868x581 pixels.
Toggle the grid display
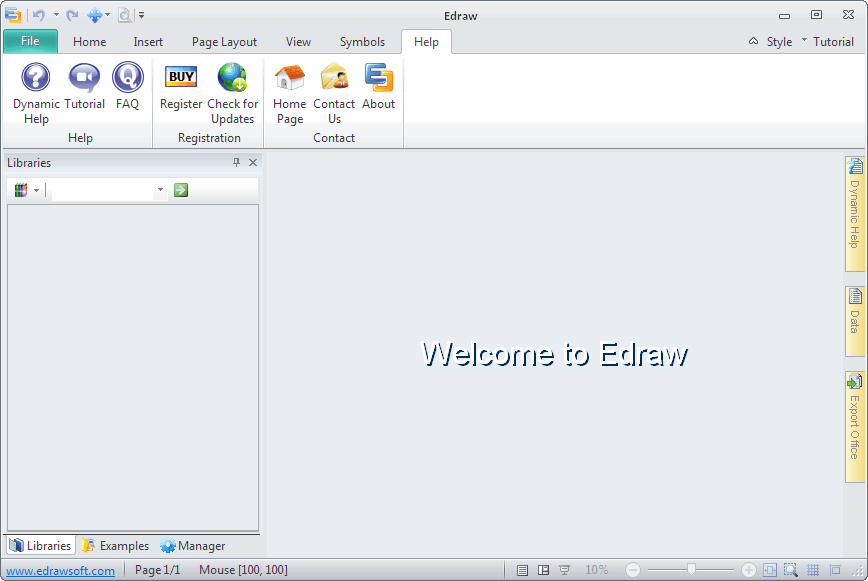pyautogui.click(x=813, y=570)
